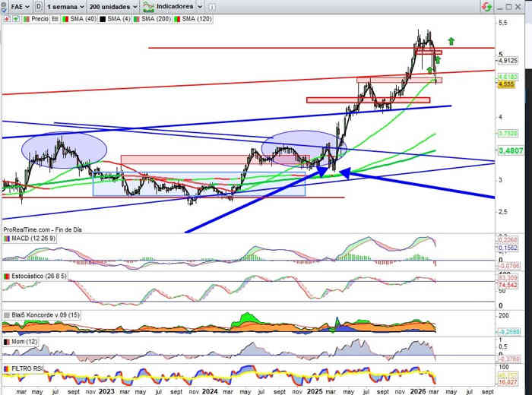
Task: Click the MACD indicator color icon
Action: pyautogui.click(x=6, y=239)
